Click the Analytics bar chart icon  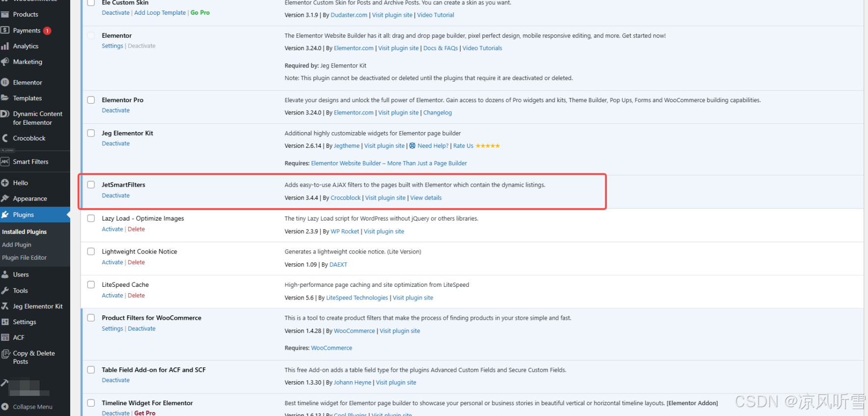[x=5, y=46]
